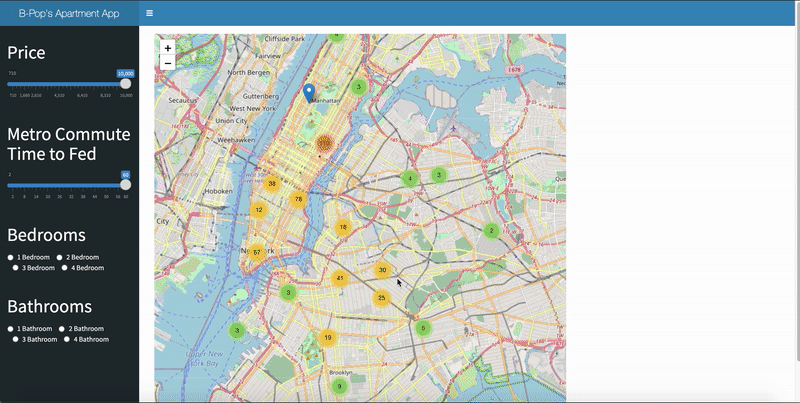Select the 1 Bedroom radio button
The image size is (800, 403).
click(x=10, y=258)
